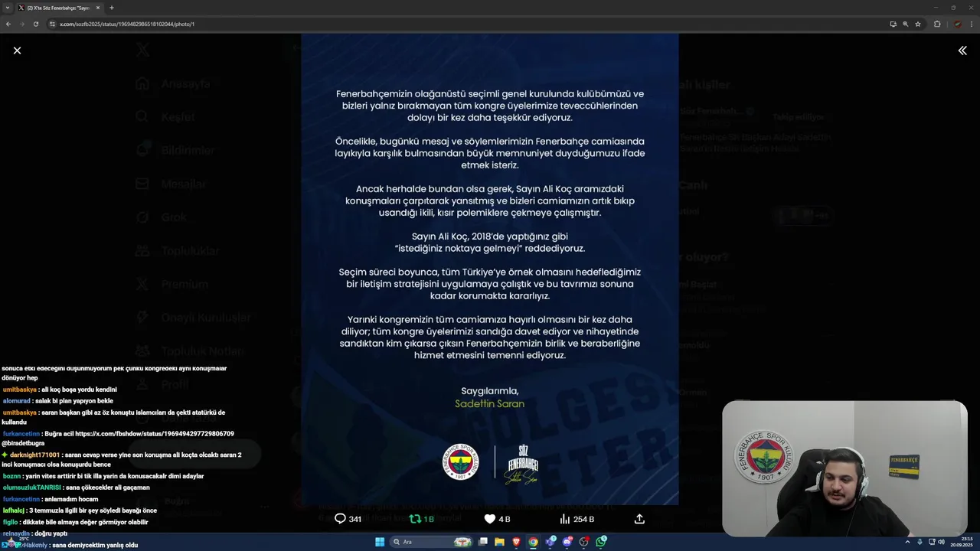
Task: Open Mesajlar in the X sidebar
Action: point(171,184)
